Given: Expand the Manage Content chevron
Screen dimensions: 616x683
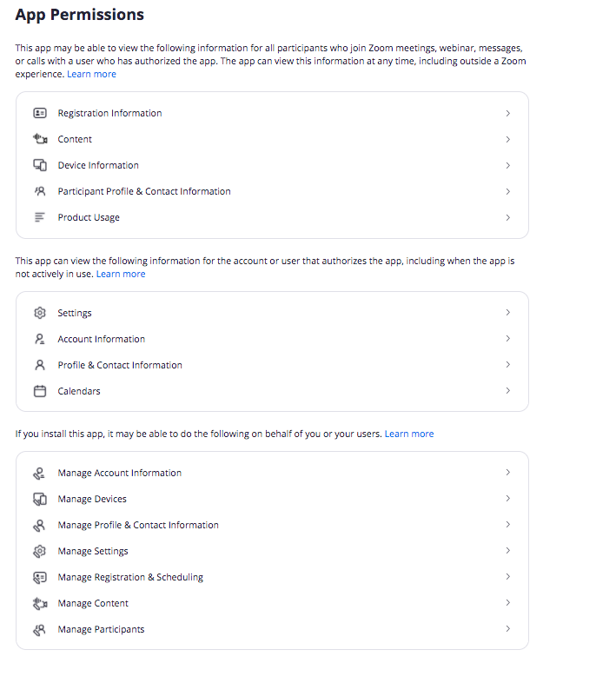Looking at the screenshot, I should (508, 603).
